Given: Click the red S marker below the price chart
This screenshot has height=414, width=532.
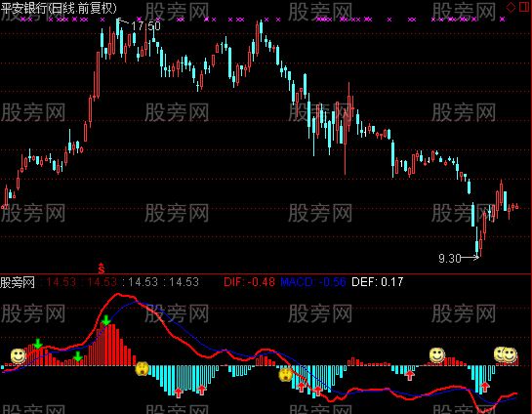Looking at the screenshot, I should coord(102,269).
